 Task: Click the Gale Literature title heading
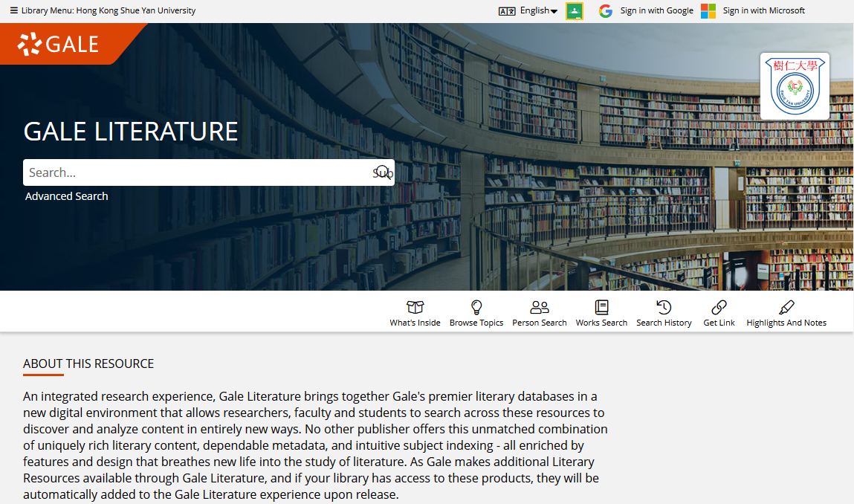click(131, 132)
